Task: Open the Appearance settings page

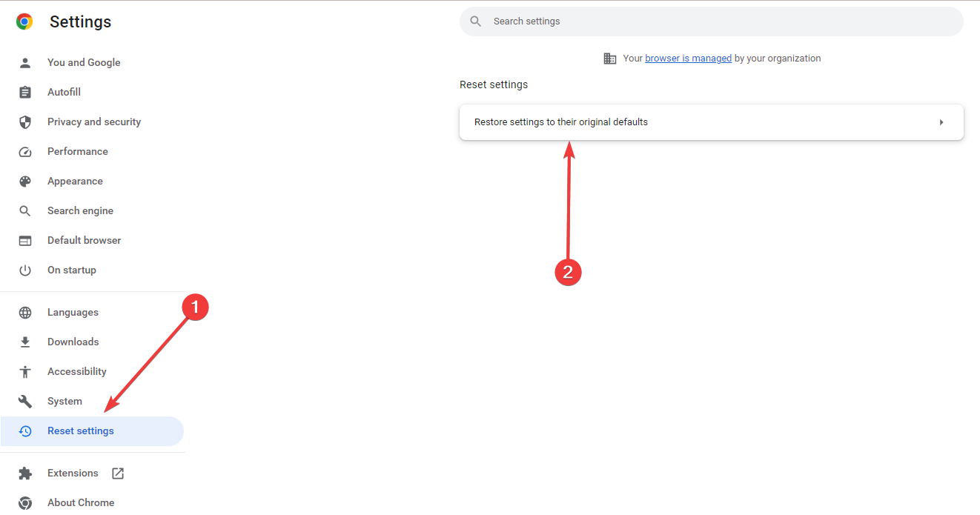Action: (75, 181)
